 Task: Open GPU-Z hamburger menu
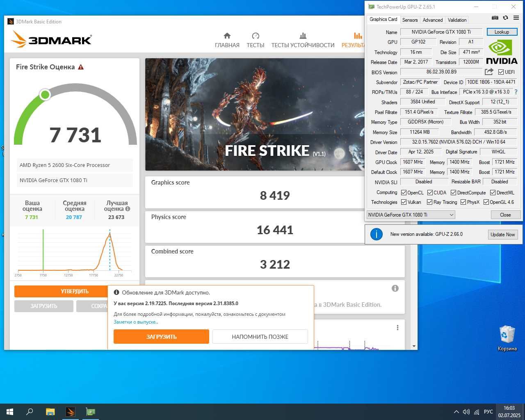pyautogui.click(x=516, y=18)
